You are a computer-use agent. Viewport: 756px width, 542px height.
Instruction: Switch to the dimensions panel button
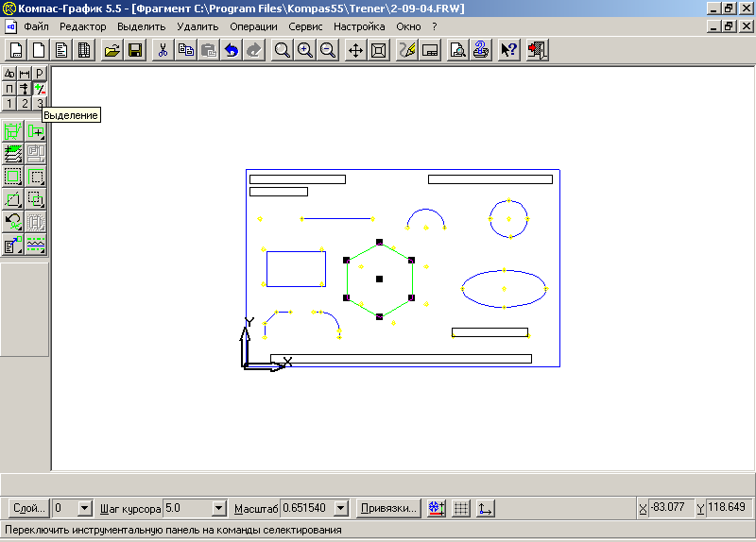pos(25,74)
